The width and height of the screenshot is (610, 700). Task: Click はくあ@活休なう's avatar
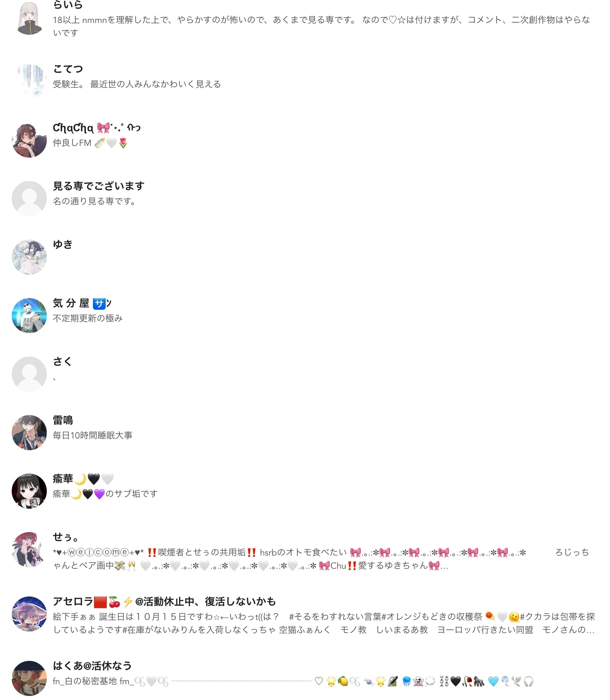(29, 678)
